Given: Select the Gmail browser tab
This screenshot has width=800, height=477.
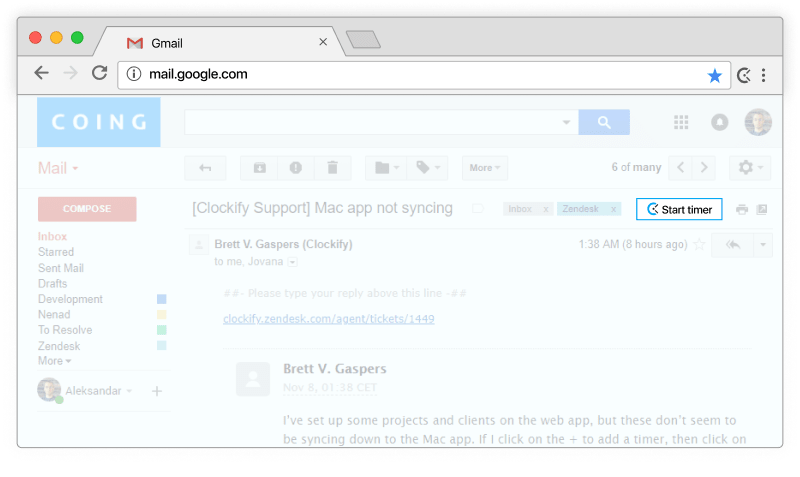Looking at the screenshot, I should [219, 42].
